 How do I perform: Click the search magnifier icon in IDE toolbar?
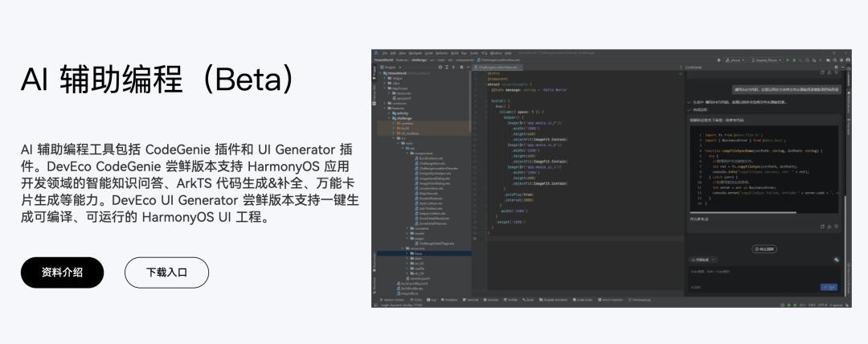tap(835, 59)
